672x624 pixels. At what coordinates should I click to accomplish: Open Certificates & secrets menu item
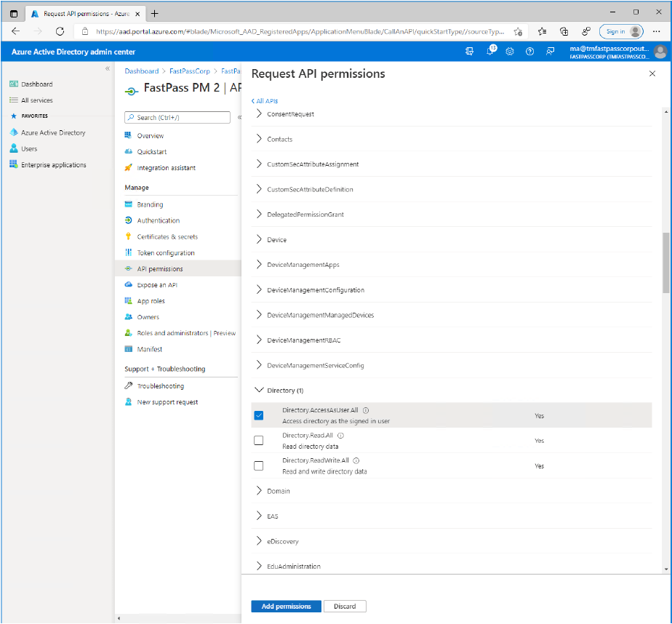coord(167,236)
